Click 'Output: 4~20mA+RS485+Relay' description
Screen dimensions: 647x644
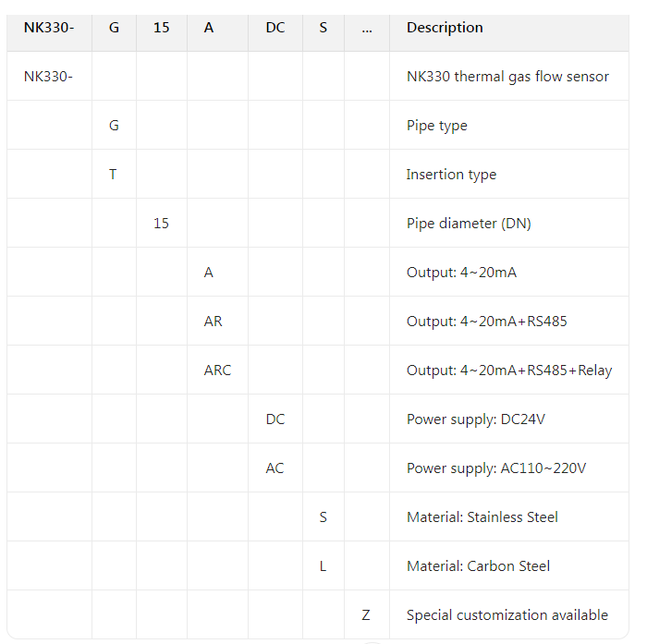[x=509, y=371]
